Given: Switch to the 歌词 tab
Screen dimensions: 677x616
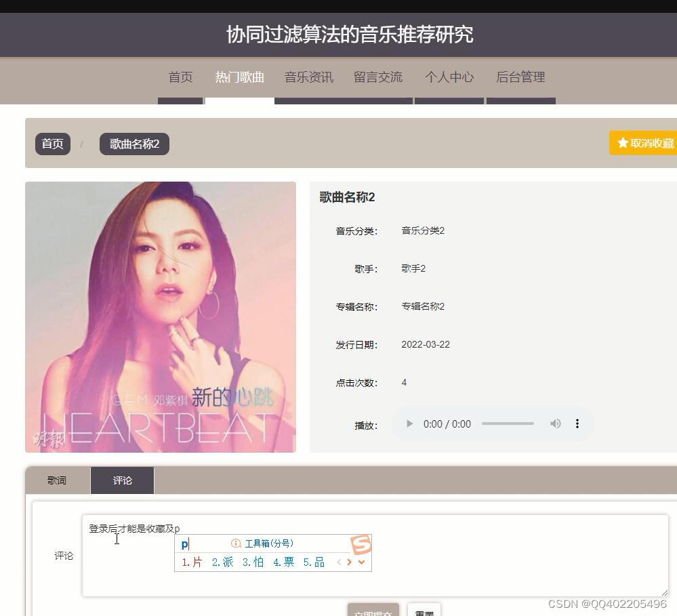Looking at the screenshot, I should (x=56, y=480).
